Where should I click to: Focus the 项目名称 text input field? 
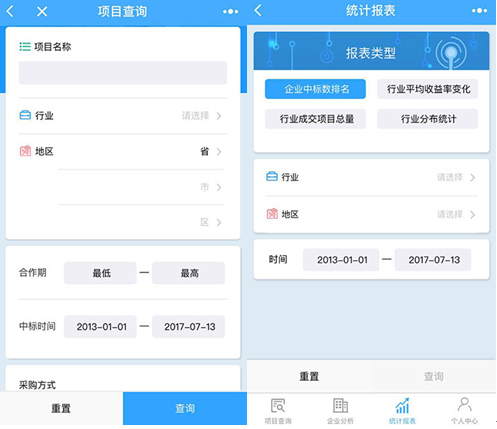click(123, 73)
